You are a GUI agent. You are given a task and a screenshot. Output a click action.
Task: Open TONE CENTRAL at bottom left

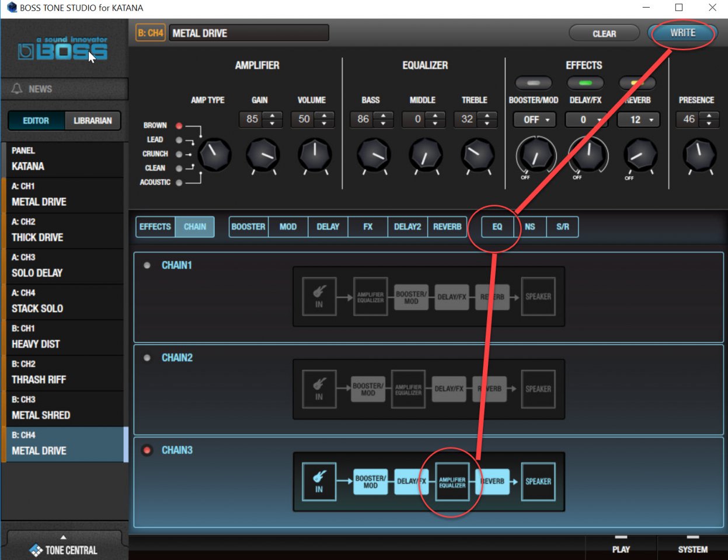point(64,549)
